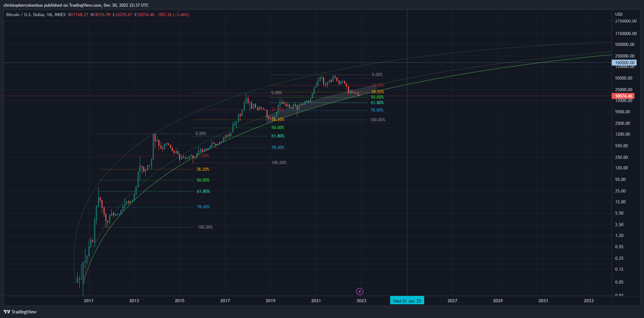Click the 1200.00 price axis label
644x318 pixels.
click(x=623, y=134)
